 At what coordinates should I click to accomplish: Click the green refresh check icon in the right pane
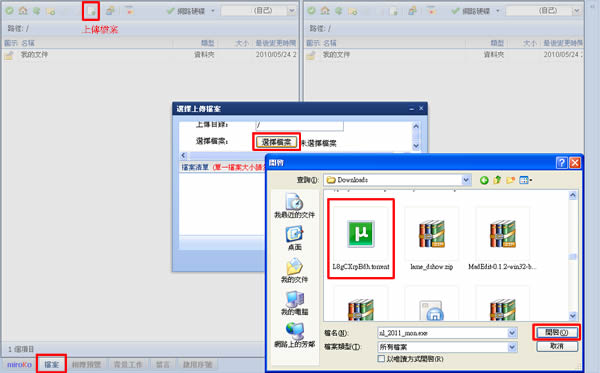311,11
